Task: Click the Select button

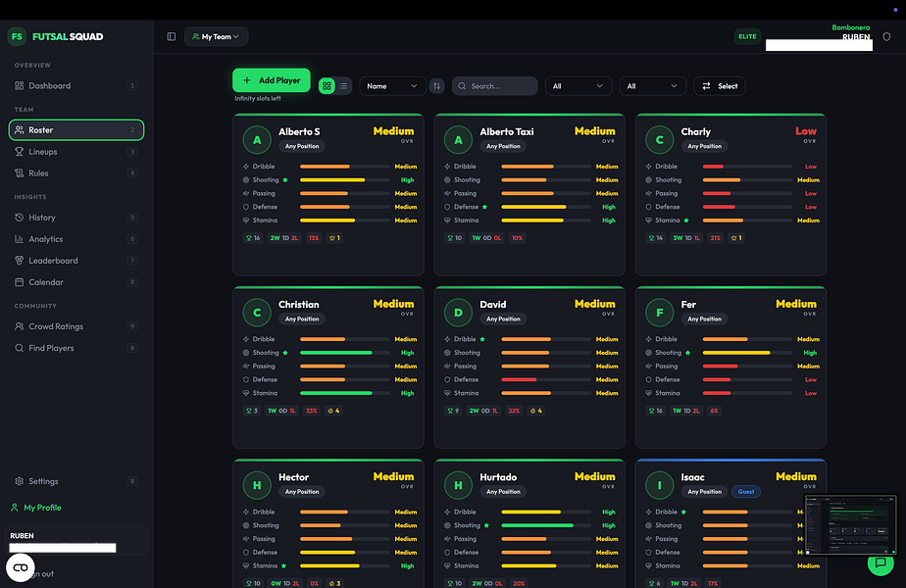Action: coord(720,86)
